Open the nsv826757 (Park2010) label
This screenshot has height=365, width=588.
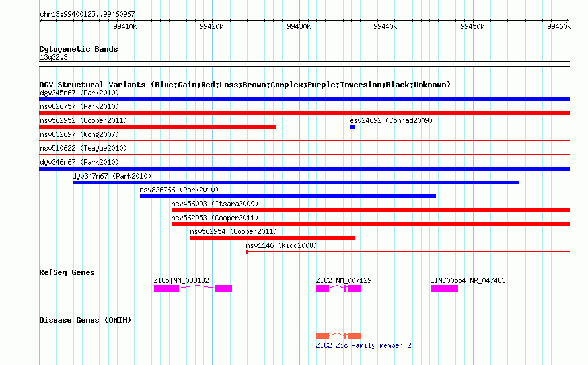(x=79, y=106)
